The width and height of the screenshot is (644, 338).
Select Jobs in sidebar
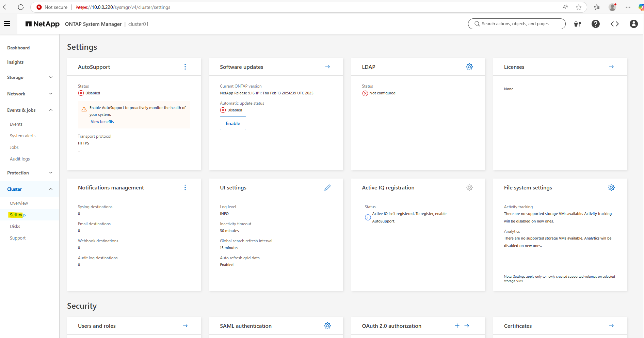pos(14,148)
